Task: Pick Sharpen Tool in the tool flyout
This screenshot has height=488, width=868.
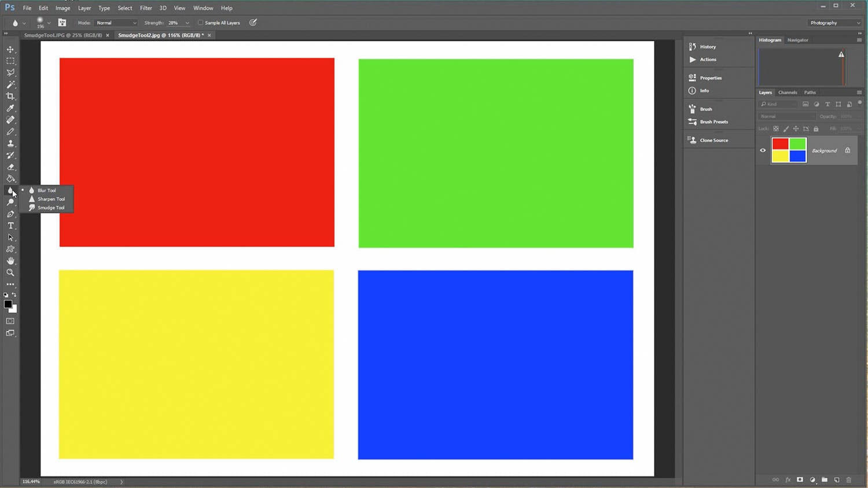Action: (50, 199)
